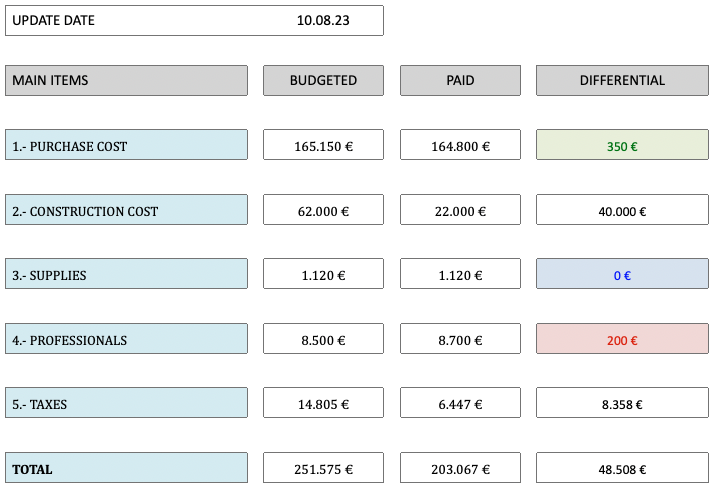Click the 3.- SUPPLIES row label
This screenshot has height=490, width=715.
click(126, 275)
